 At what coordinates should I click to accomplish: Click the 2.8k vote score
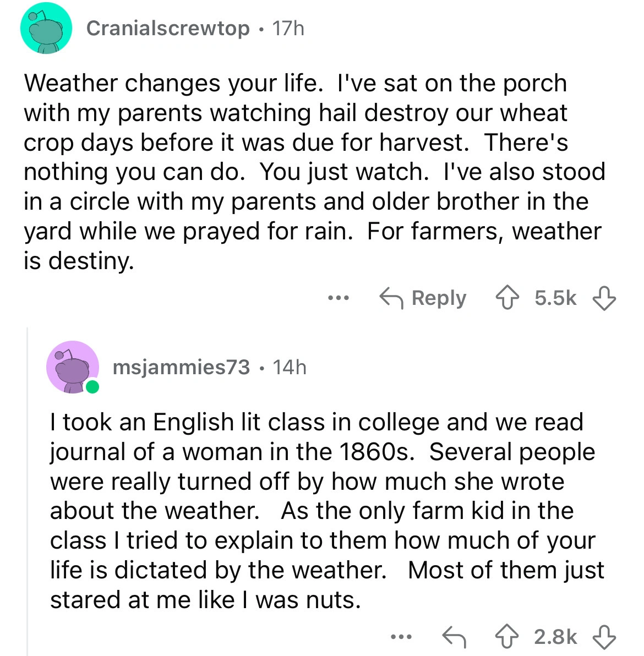click(x=555, y=637)
